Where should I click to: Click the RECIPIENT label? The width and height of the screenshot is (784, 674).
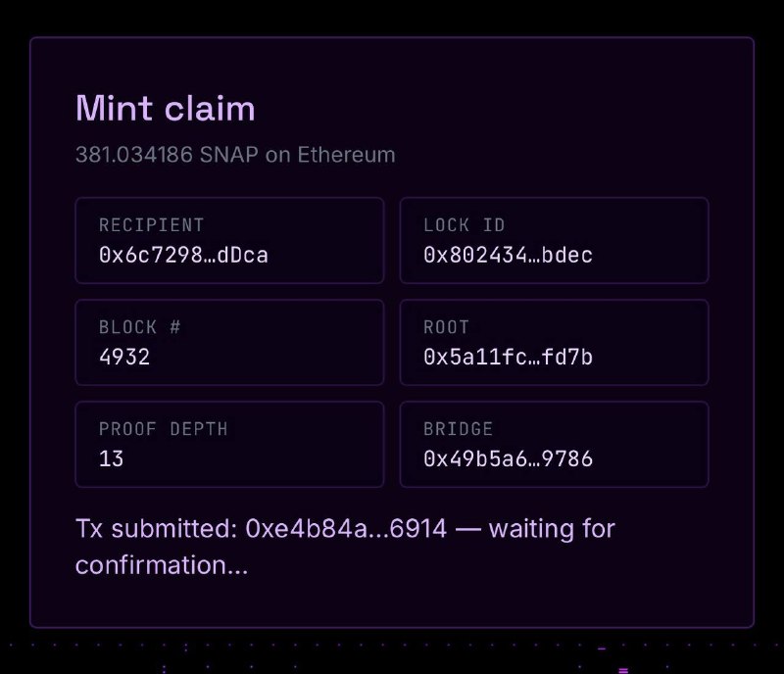[152, 225]
